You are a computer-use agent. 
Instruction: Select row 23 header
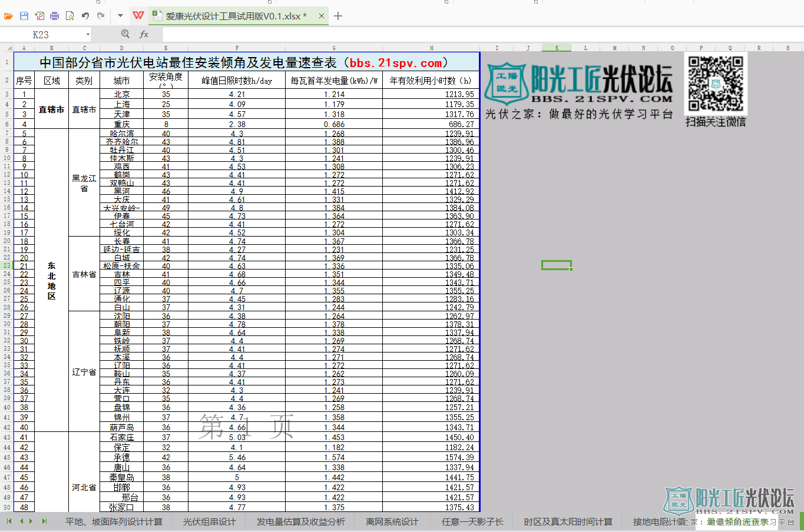(x=6, y=265)
